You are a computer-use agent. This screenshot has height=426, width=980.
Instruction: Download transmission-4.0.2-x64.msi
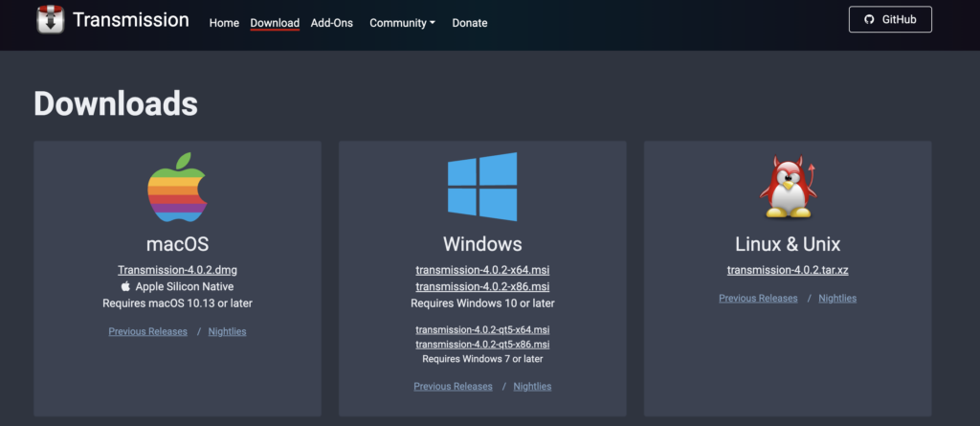pos(482,270)
